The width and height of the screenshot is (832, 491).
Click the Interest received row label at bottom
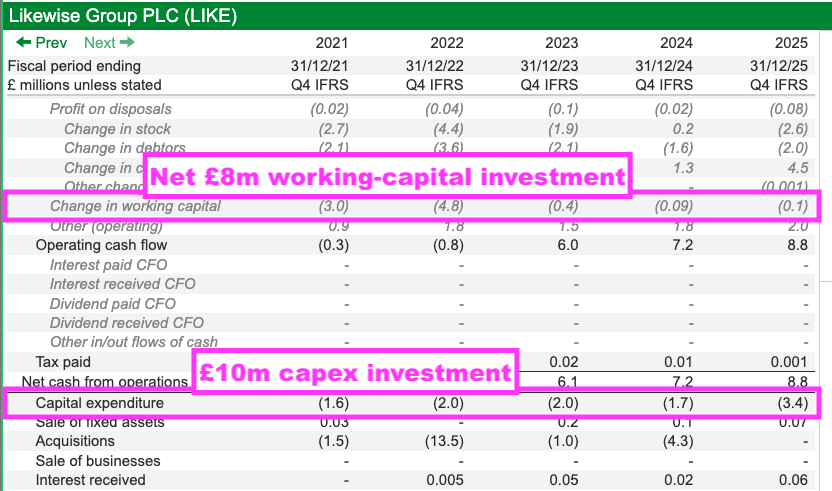[90, 480]
